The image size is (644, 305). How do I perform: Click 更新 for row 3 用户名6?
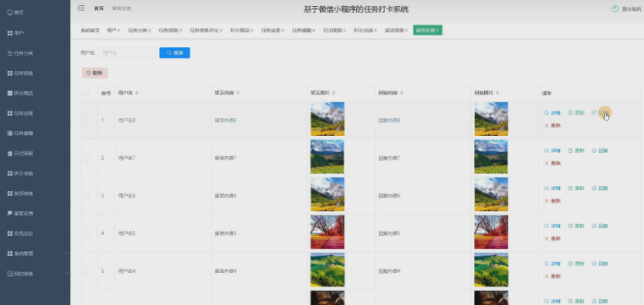pos(576,188)
